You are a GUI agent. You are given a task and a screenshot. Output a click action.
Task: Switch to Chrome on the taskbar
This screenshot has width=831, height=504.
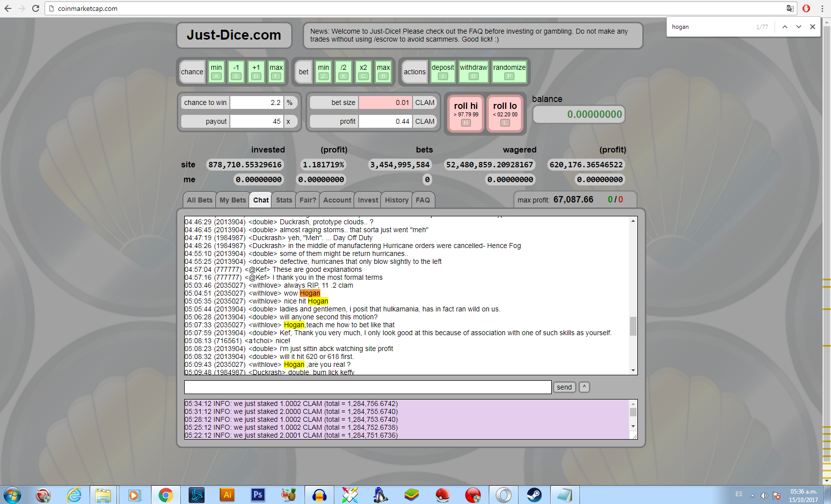click(x=165, y=495)
